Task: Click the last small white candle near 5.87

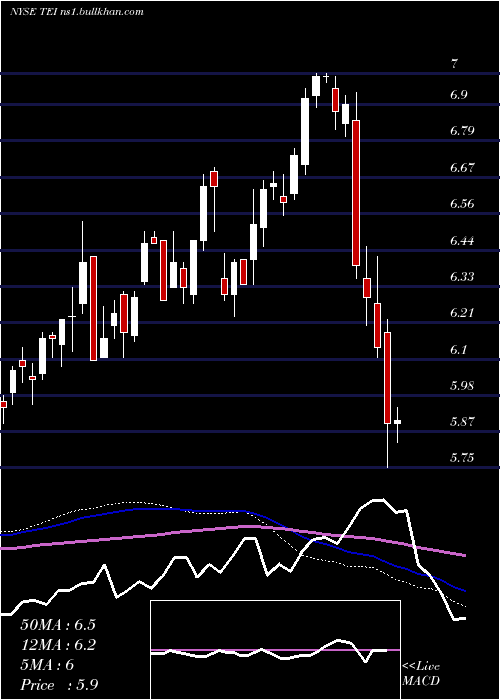Action: [397, 422]
